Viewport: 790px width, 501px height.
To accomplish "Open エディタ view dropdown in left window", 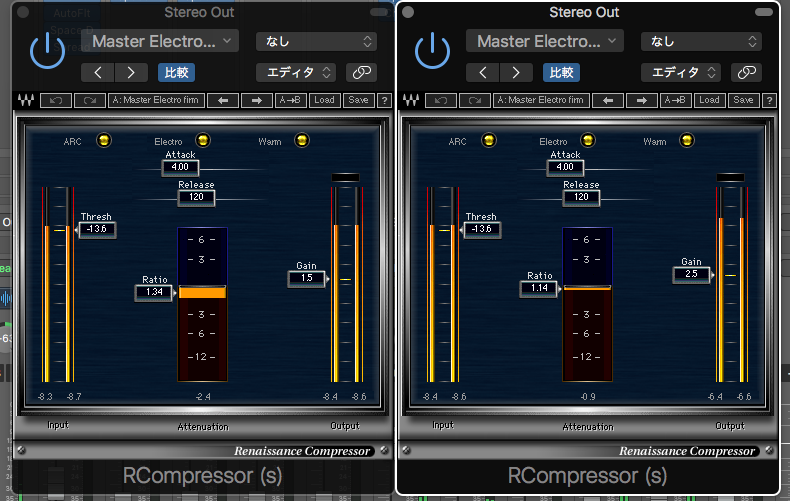I will click(296, 73).
